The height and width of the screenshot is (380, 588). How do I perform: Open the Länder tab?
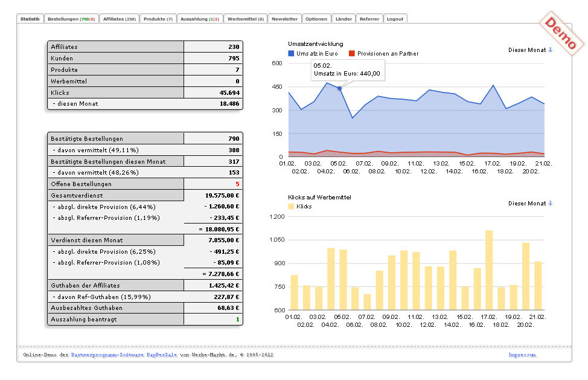pos(344,19)
